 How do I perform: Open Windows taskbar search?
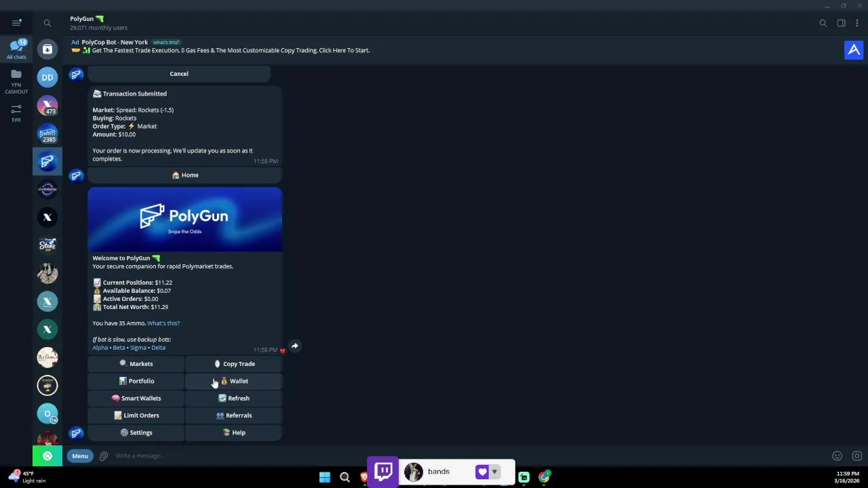point(344,477)
